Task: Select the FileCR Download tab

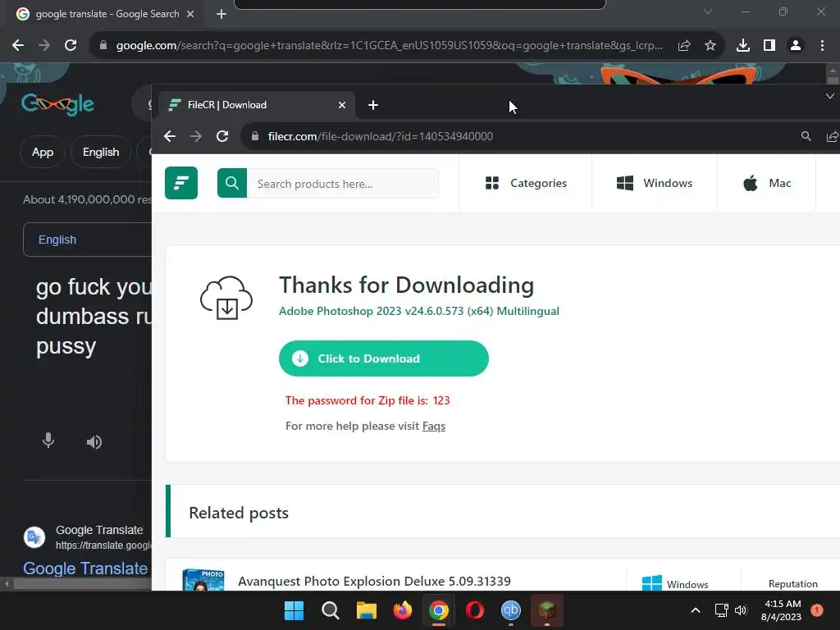Action: [x=257, y=105]
